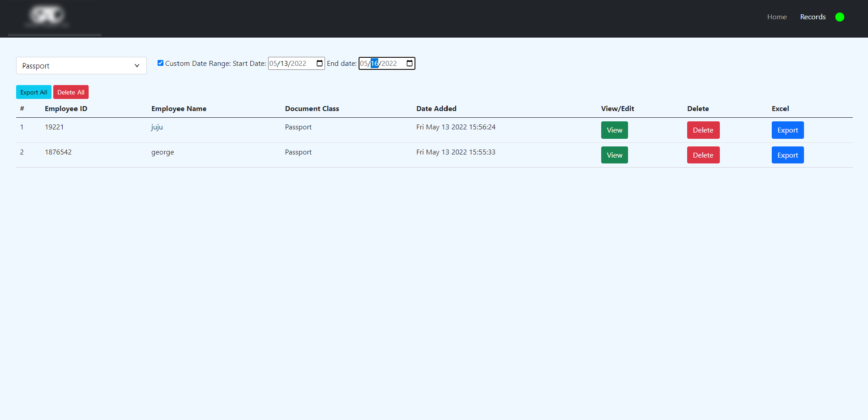Image resolution: width=868 pixels, height=420 pixels.
Task: Click inside the Start Date field
Action: point(291,63)
